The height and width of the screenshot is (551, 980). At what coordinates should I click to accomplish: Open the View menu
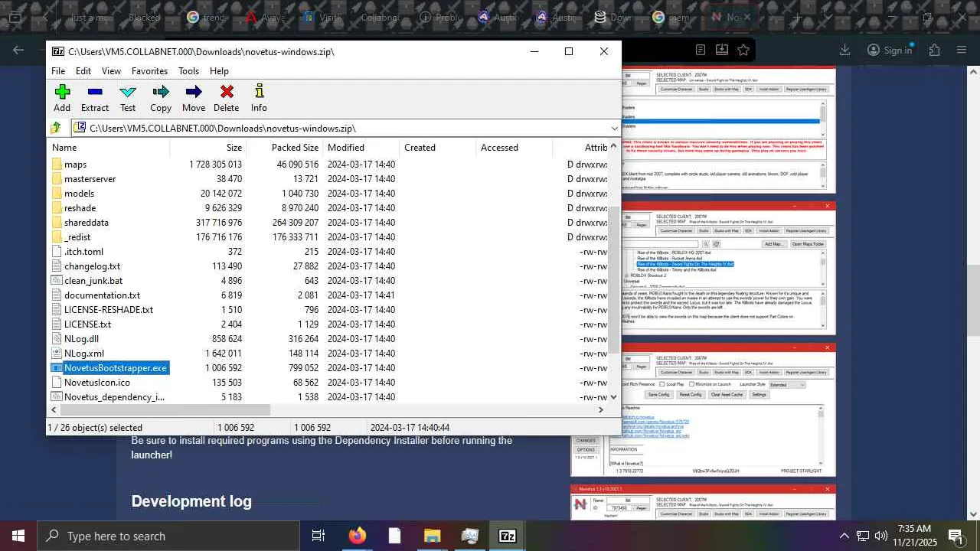(x=111, y=71)
